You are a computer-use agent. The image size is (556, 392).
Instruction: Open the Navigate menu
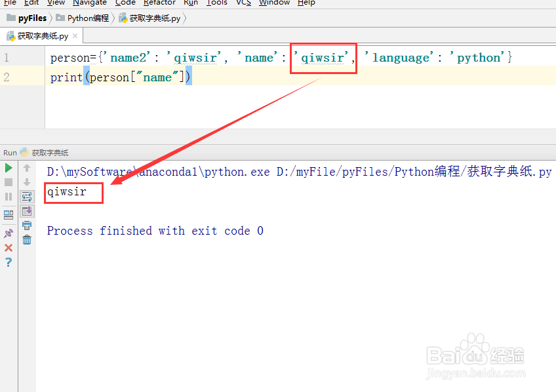coord(90,3)
